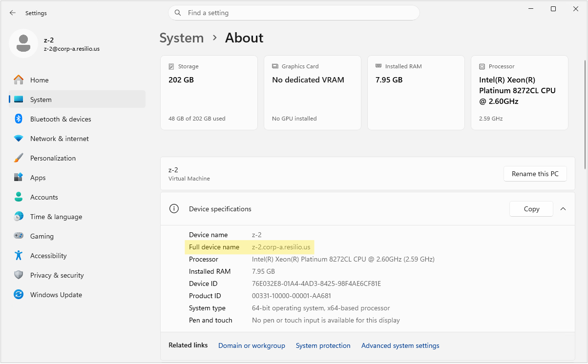This screenshot has width=588, height=364.
Task: Click the 'Virtual Machine' label under z-2
Action: (189, 179)
